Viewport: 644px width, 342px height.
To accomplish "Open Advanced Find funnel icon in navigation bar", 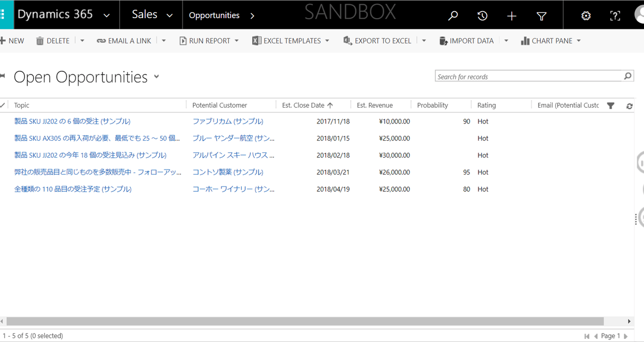I will (541, 15).
